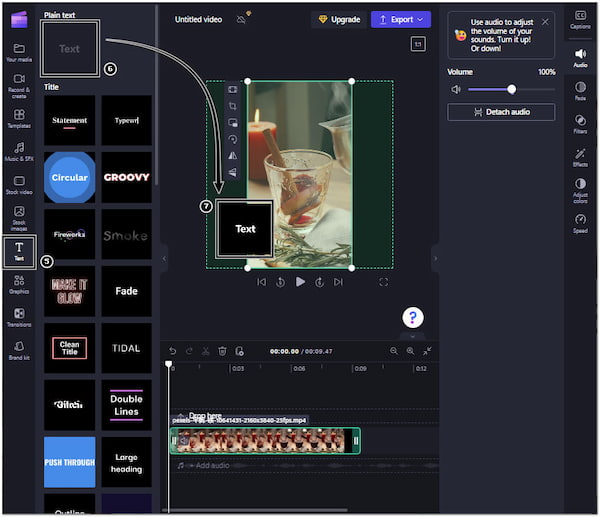
Task: Fit timeline to screen icon
Action: [427, 351]
